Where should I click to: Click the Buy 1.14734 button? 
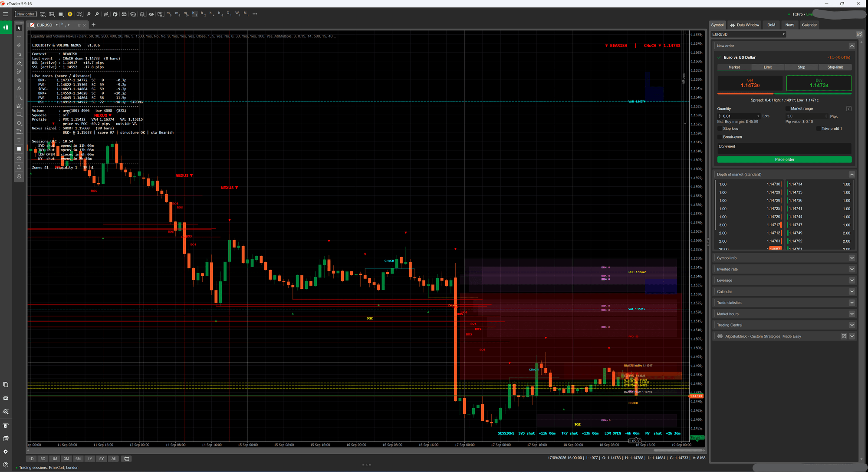(819, 83)
